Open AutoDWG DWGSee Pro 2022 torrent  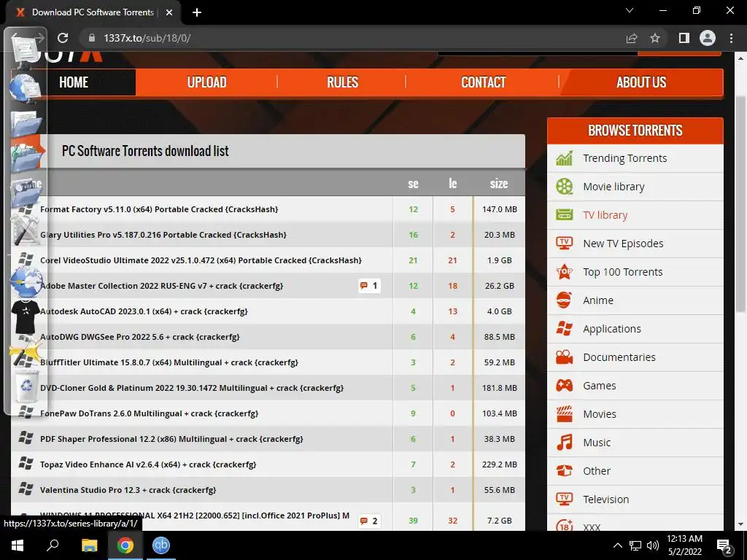(140, 337)
